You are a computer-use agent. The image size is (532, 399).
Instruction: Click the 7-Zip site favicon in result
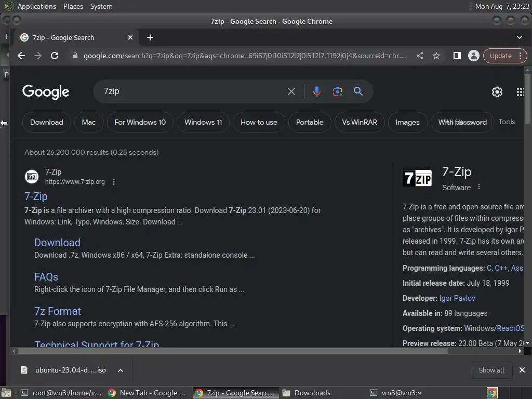click(x=32, y=177)
